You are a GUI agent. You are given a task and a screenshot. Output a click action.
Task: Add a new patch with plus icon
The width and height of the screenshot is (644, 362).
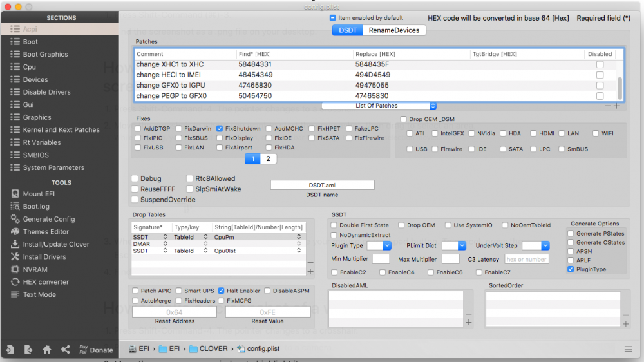point(616,106)
